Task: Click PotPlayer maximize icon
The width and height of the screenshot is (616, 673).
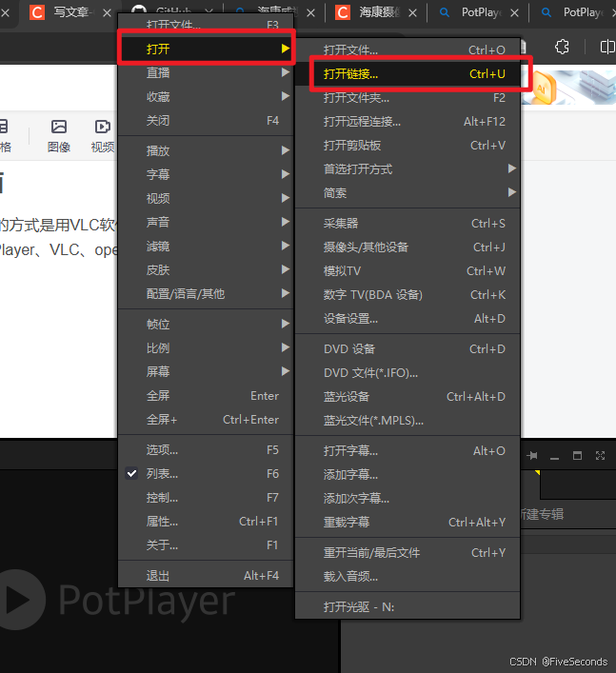Action: click(577, 455)
